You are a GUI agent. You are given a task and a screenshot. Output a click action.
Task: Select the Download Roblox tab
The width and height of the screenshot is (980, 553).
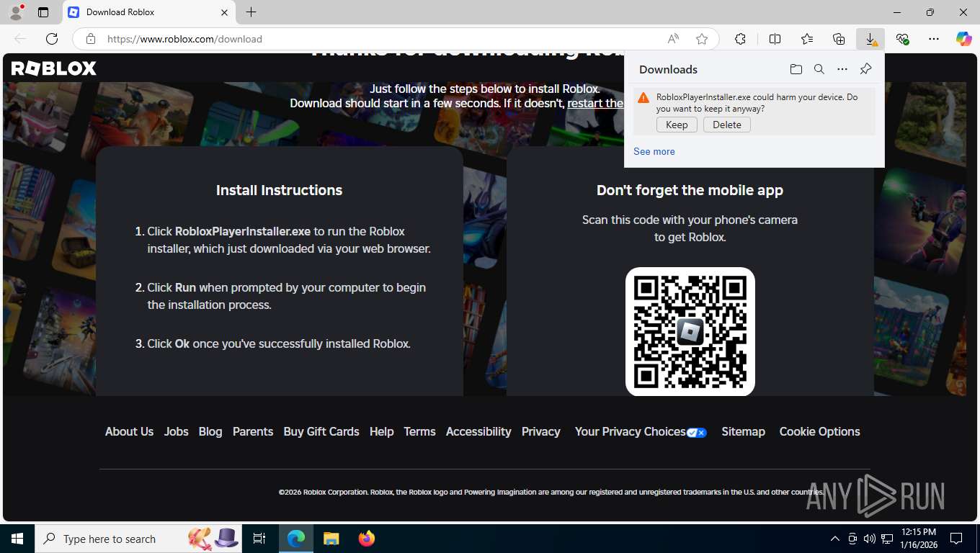tap(149, 12)
